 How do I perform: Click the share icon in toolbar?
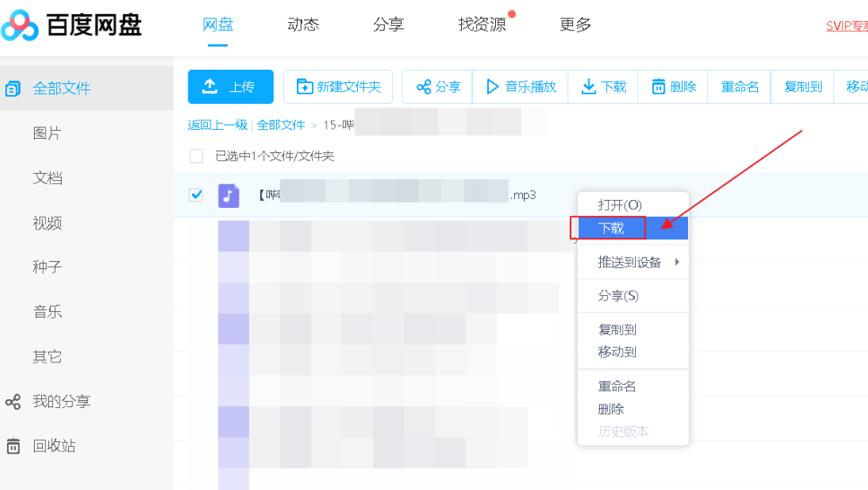tap(424, 87)
